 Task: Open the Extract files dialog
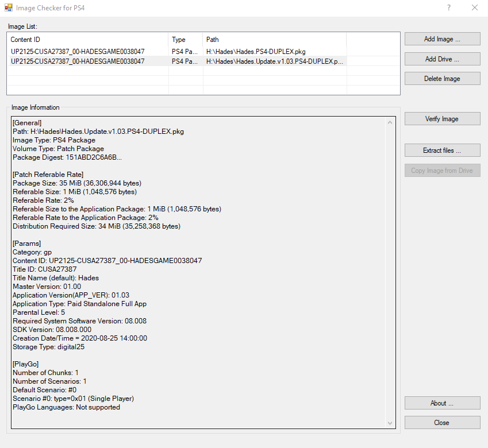[442, 150]
